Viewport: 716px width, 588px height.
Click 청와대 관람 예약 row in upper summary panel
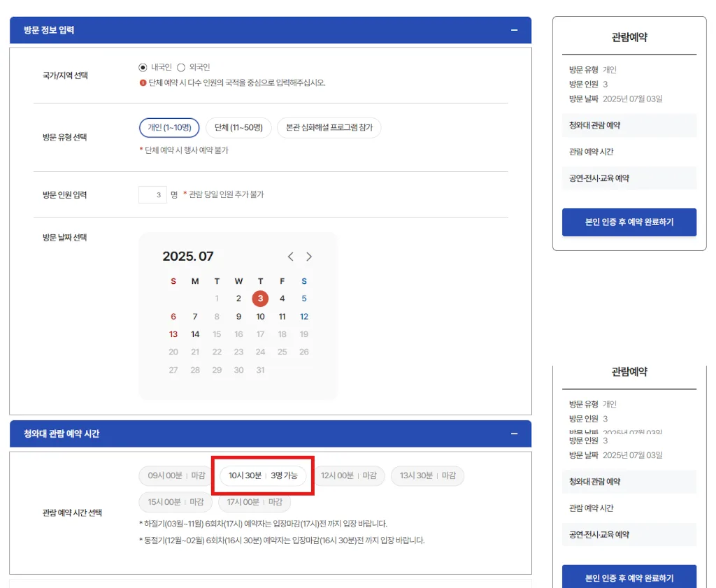click(629, 126)
